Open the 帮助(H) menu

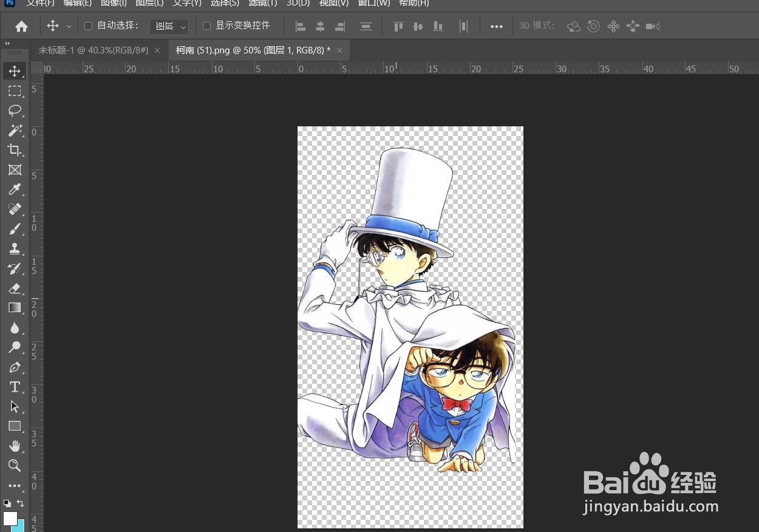414,3
